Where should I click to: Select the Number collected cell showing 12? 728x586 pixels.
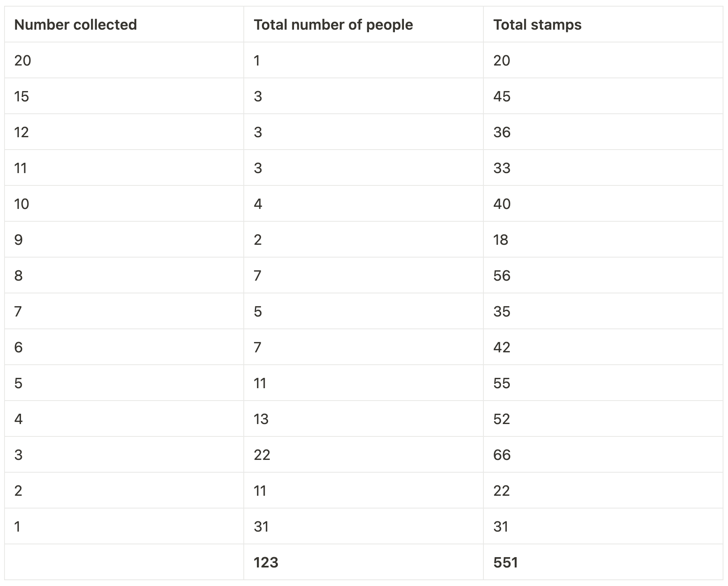click(22, 132)
